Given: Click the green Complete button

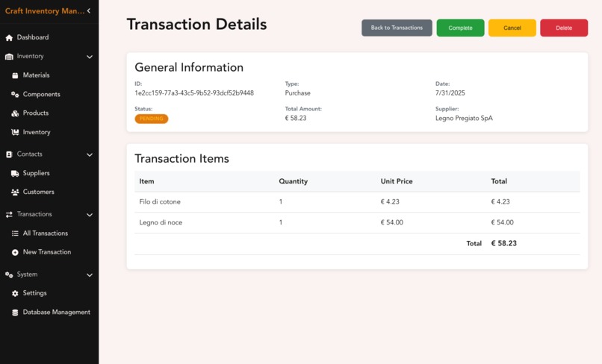Looking at the screenshot, I should click(460, 28).
